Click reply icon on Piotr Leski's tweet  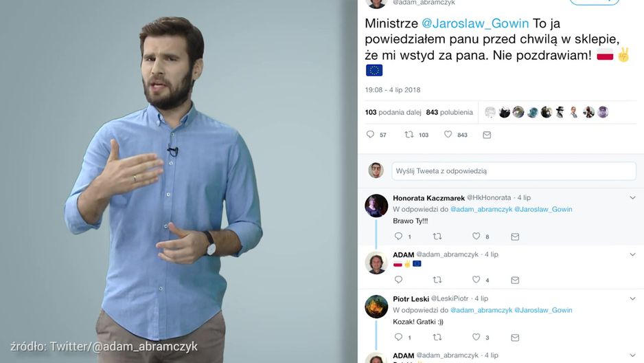pyautogui.click(x=398, y=337)
